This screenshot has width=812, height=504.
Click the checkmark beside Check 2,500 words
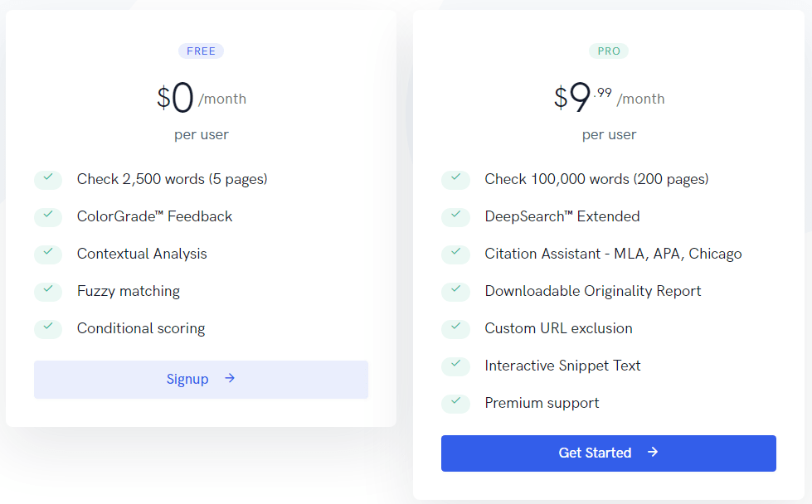(48, 179)
